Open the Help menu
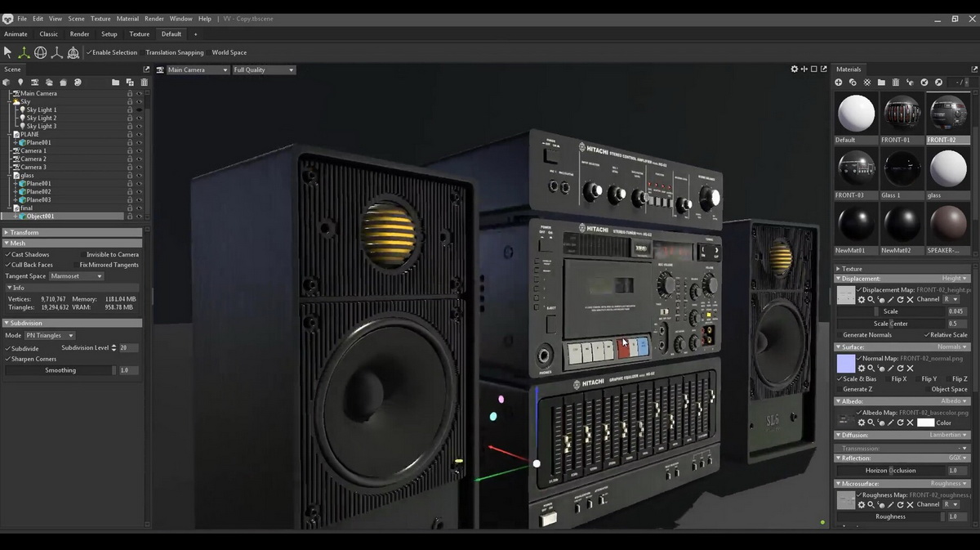This screenshot has height=550, width=980. 205,19
